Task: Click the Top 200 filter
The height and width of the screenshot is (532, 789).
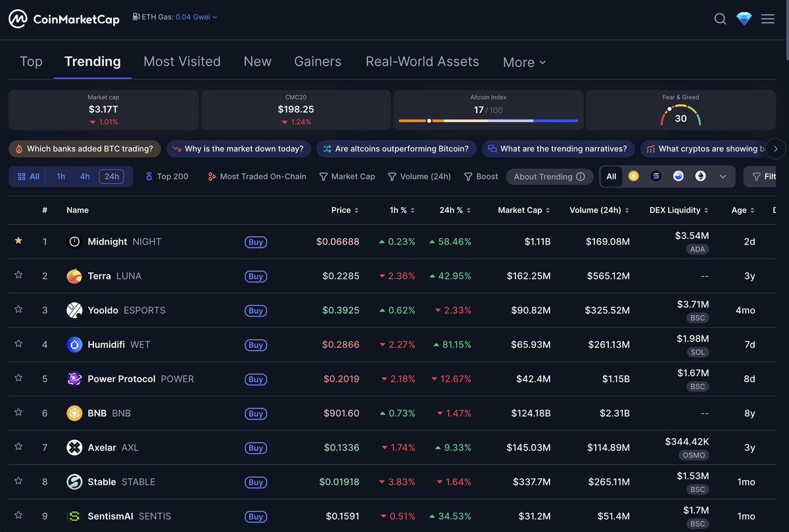Action: pyautogui.click(x=166, y=176)
